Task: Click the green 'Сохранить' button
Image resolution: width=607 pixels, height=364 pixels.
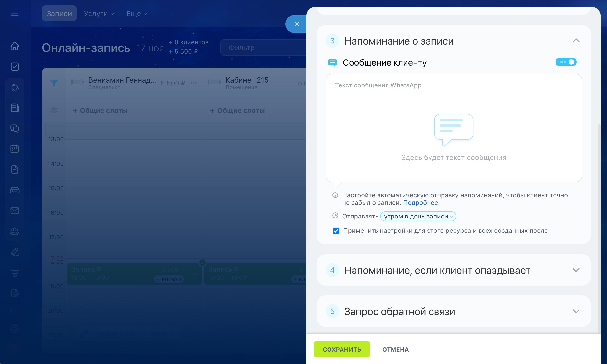Action: pos(341,349)
